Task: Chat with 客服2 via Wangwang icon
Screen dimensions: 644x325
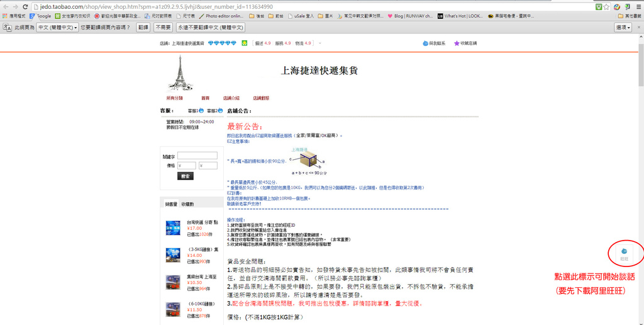Action: 221,111
